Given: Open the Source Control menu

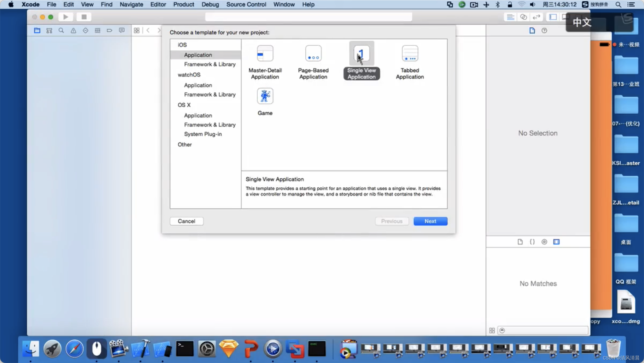Looking at the screenshot, I should click(246, 4).
